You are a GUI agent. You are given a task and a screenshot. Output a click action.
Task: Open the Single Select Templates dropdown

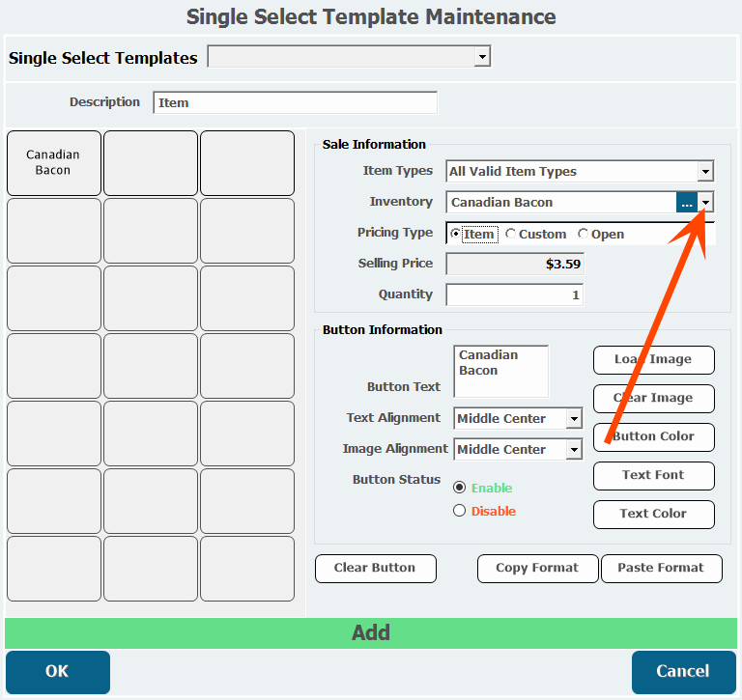click(482, 57)
